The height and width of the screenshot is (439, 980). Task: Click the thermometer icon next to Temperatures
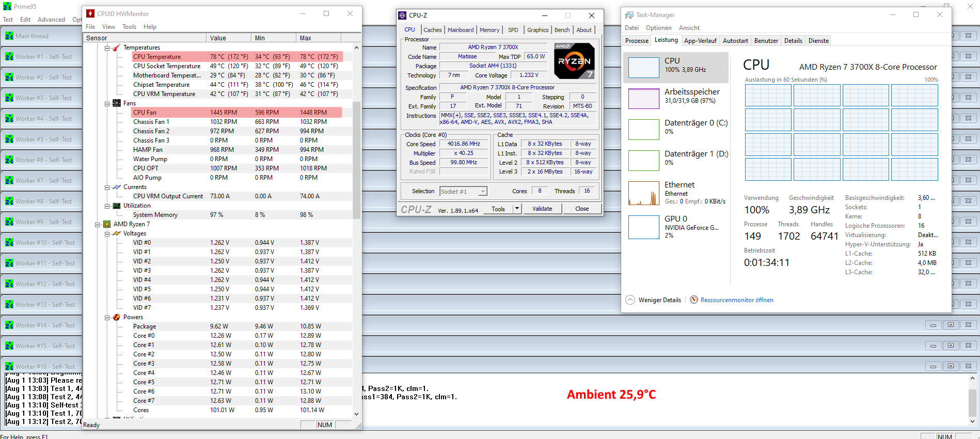coord(117,47)
